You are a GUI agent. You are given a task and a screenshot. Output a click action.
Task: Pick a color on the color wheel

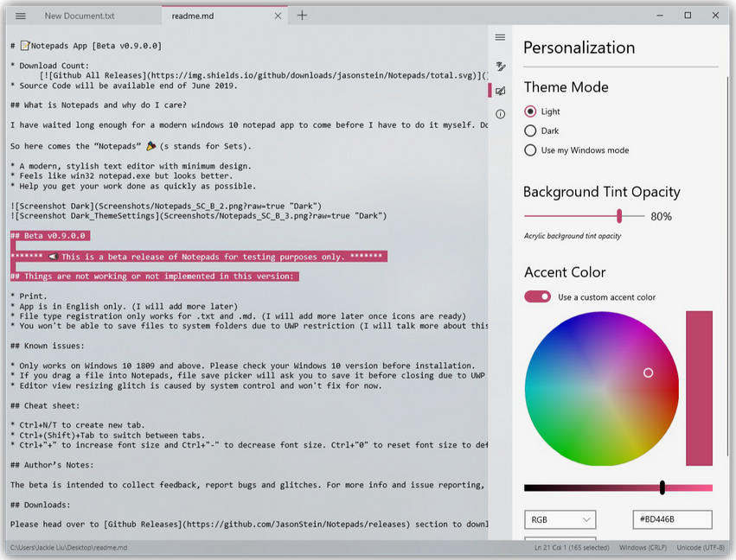click(x=602, y=388)
